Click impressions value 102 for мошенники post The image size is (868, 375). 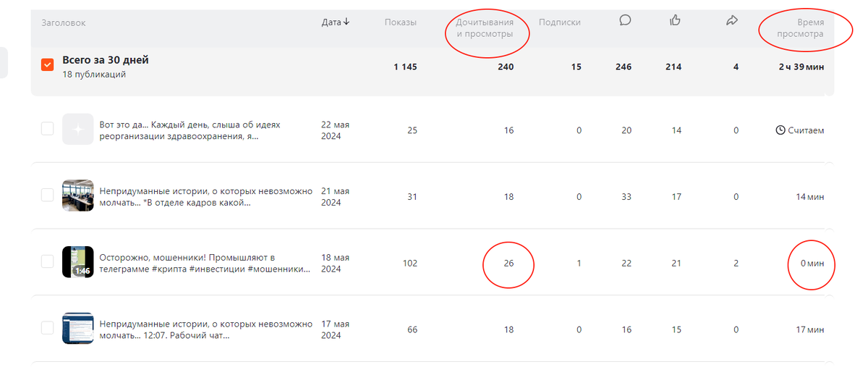[410, 264]
